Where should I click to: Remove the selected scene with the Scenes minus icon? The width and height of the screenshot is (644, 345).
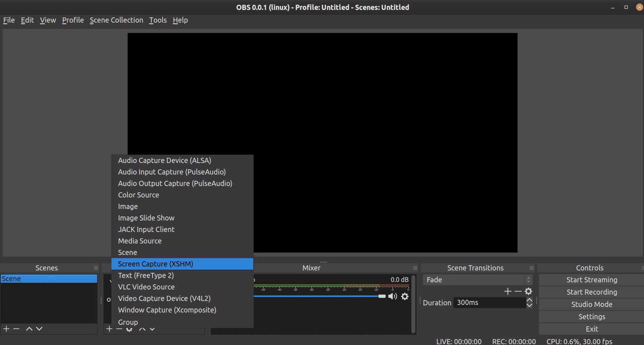[16, 329]
